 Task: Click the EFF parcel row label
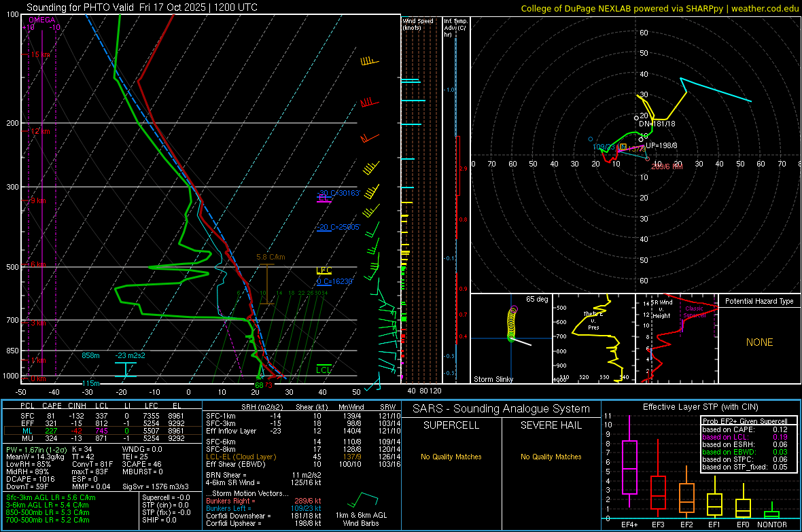[x=28, y=423]
